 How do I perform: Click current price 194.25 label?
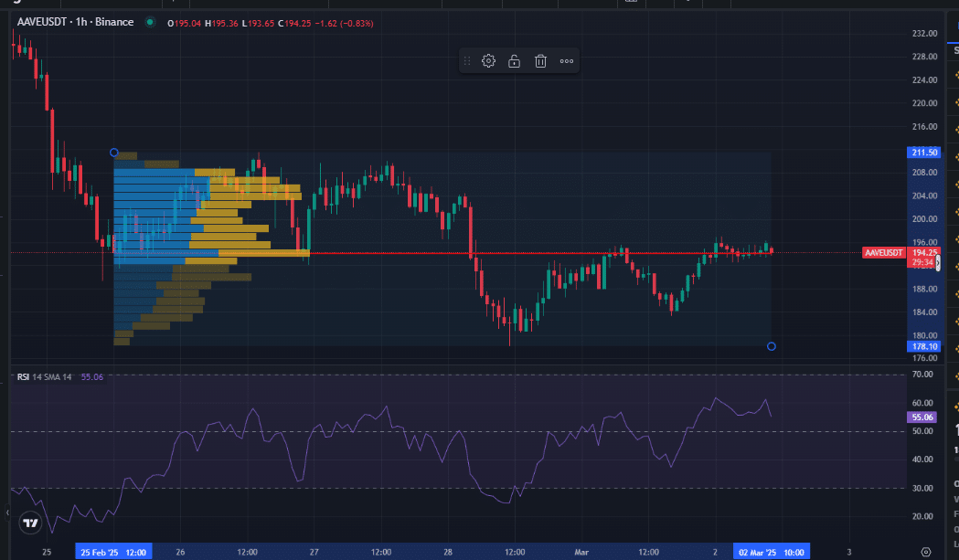[x=923, y=252]
